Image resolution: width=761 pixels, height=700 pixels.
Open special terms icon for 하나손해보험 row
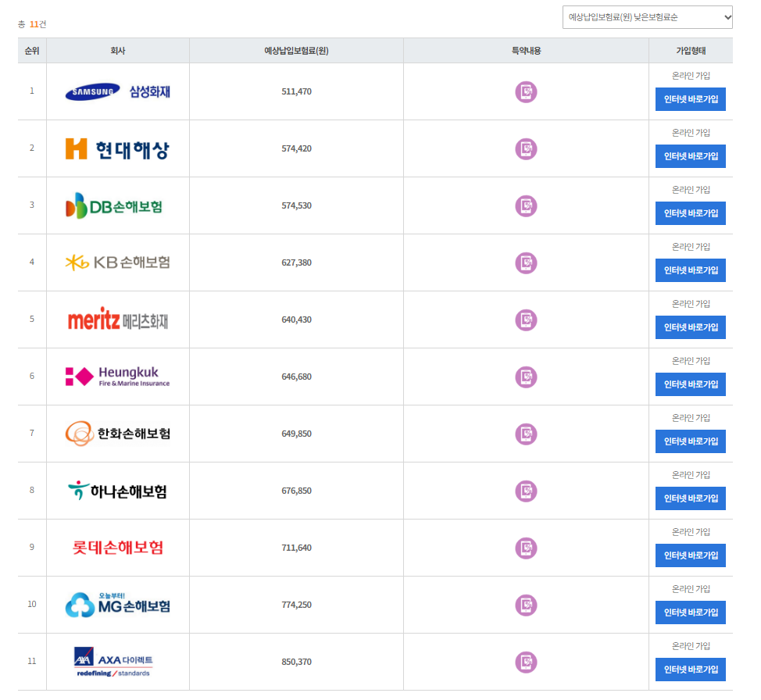(x=526, y=491)
